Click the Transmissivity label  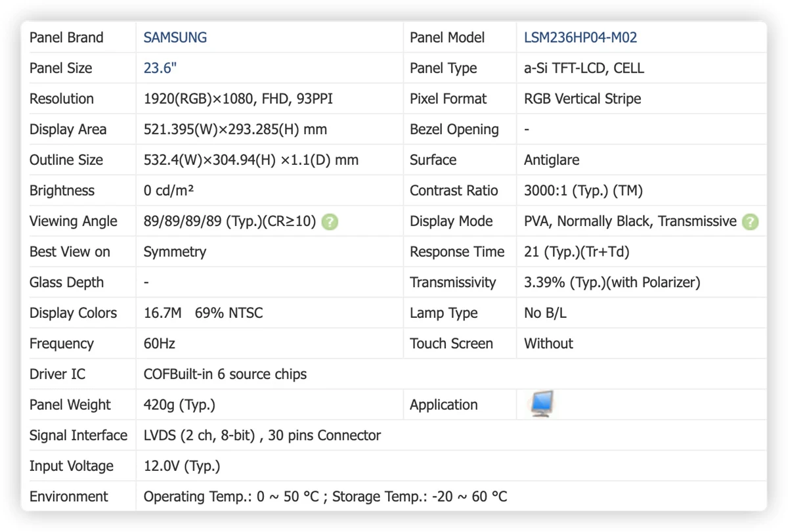click(x=453, y=283)
